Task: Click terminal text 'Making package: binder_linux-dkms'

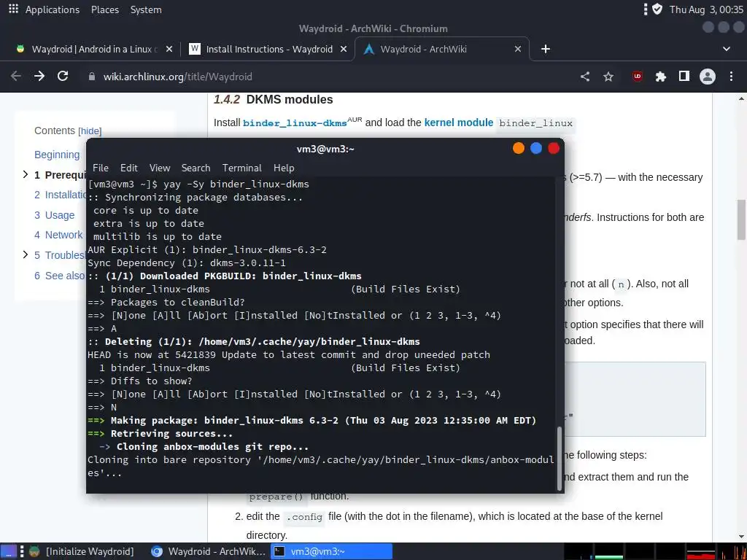Action: [206, 421]
